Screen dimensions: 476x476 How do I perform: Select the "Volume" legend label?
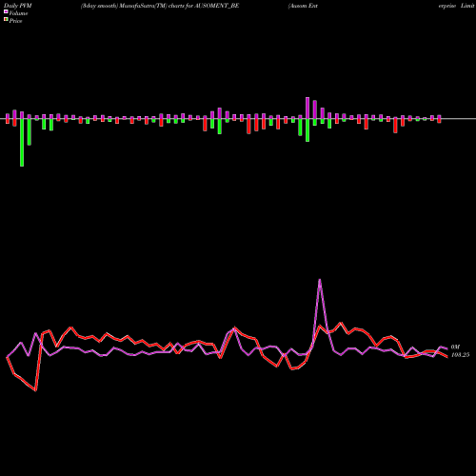pyautogui.click(x=18, y=13)
